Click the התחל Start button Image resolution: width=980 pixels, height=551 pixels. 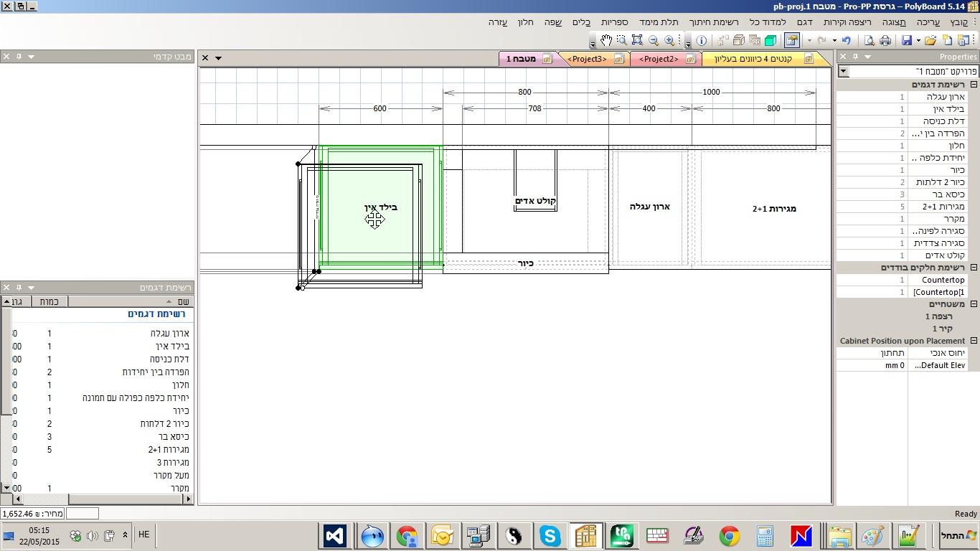pyautogui.click(x=960, y=536)
